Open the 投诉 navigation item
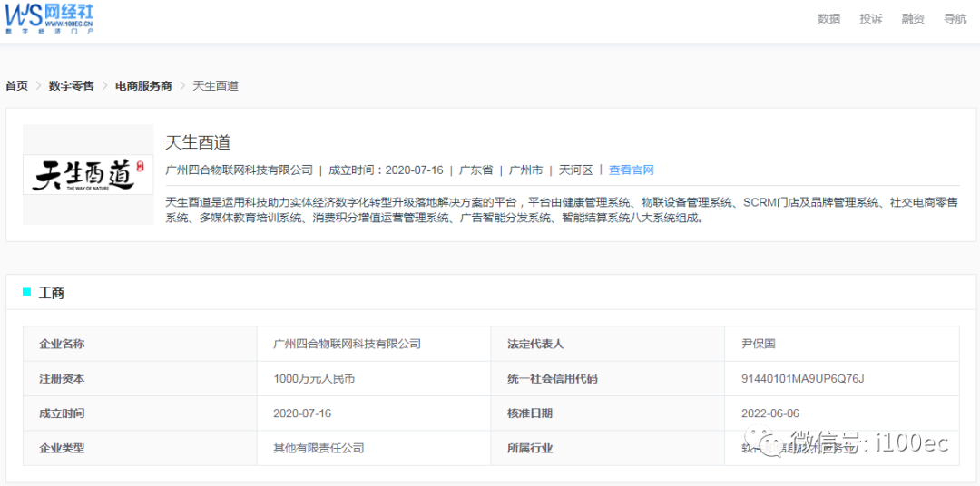 coord(870,19)
